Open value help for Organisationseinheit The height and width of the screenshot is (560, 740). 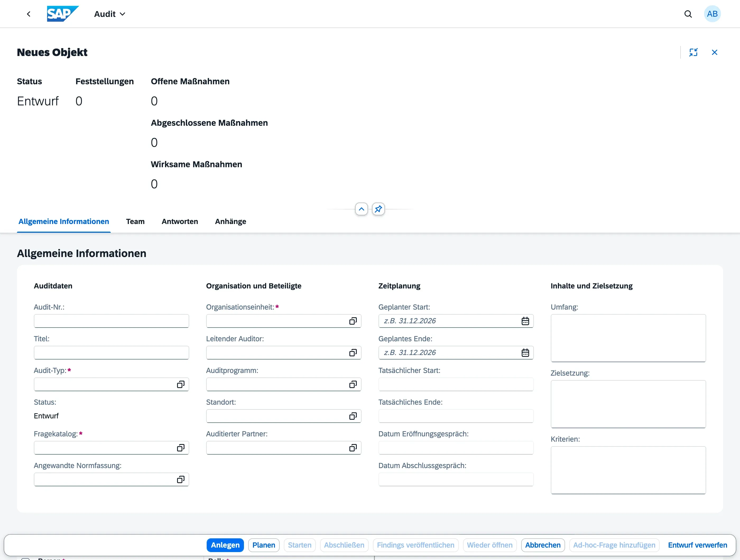click(353, 321)
